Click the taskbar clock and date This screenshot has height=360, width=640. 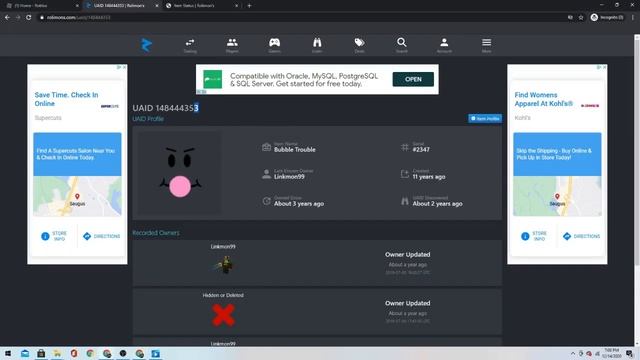point(611,353)
